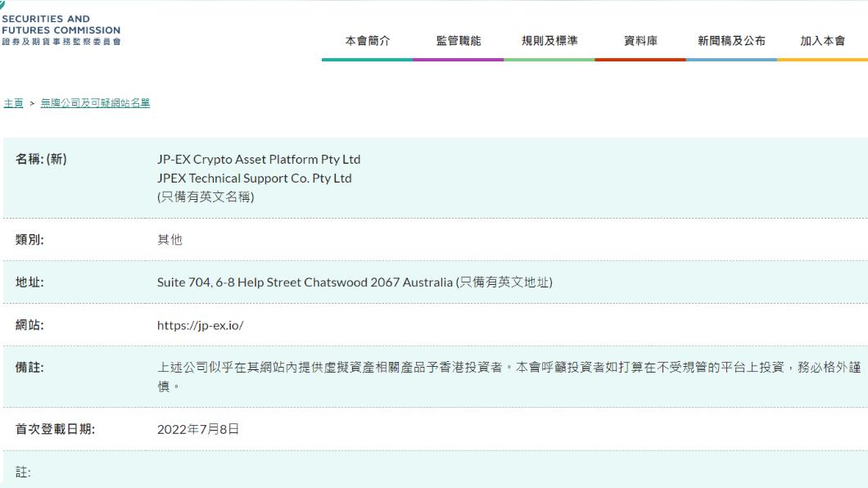
Task: Click the 地址: label
Action: click(x=29, y=282)
